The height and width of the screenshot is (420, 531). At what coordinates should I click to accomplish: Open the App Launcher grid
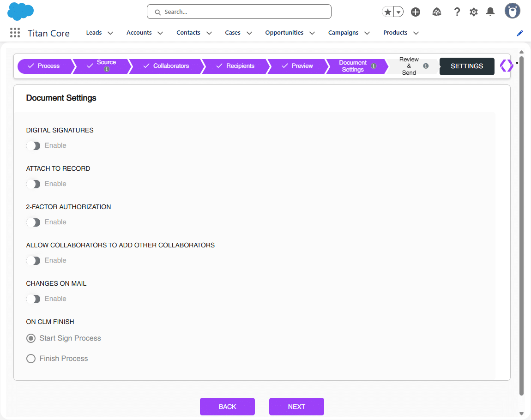[x=15, y=32]
